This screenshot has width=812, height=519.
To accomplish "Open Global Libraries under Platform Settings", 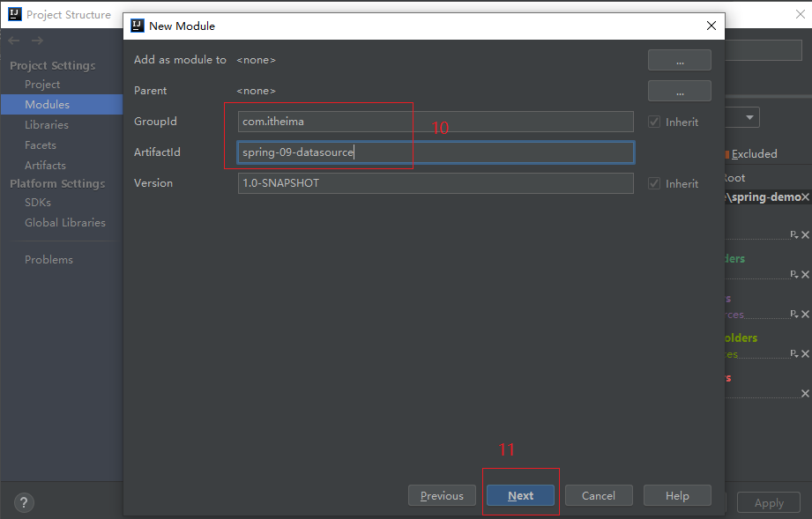I will point(64,223).
